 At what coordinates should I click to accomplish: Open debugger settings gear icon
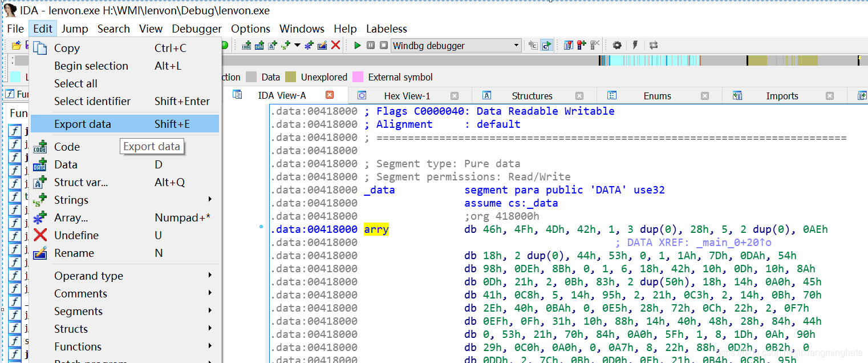(617, 45)
